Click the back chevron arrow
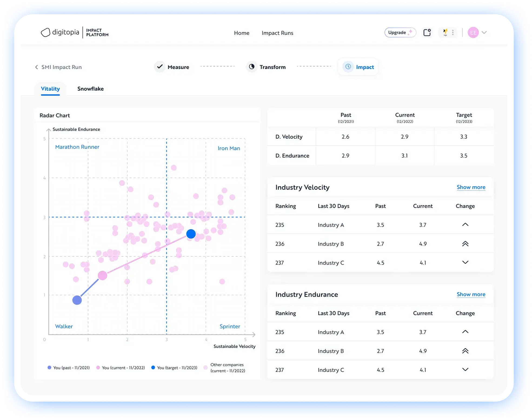The image size is (532, 420). [x=36, y=67]
